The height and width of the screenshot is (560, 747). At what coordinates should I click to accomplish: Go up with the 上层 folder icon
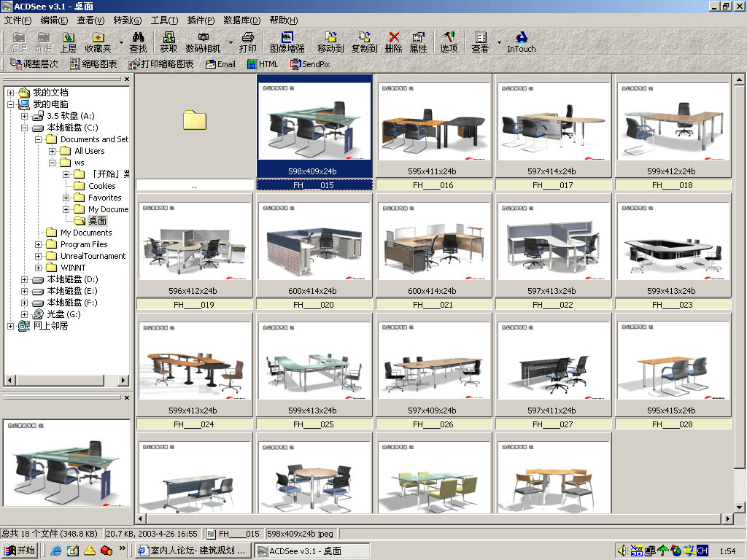[68, 42]
